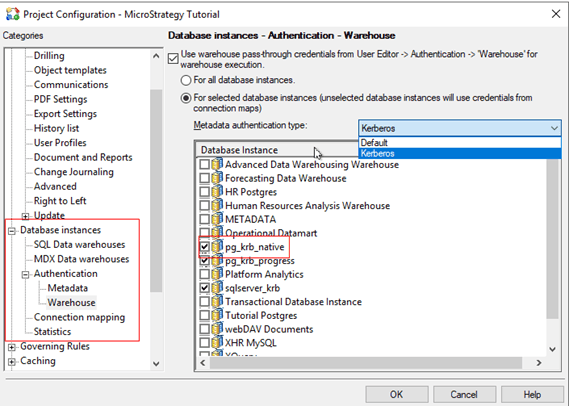Uncheck the warehouse pass-through credentials checkbox

[x=173, y=58]
